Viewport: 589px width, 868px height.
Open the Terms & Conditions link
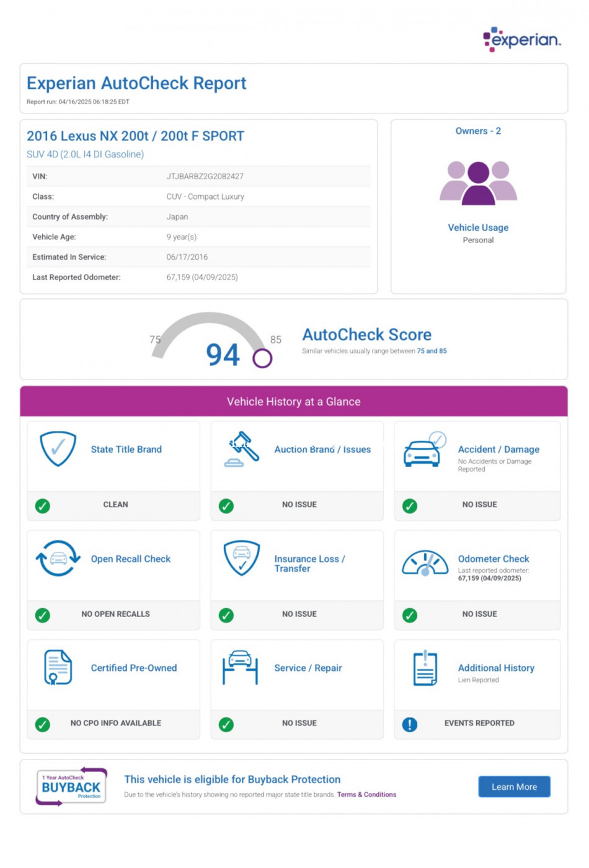[366, 794]
